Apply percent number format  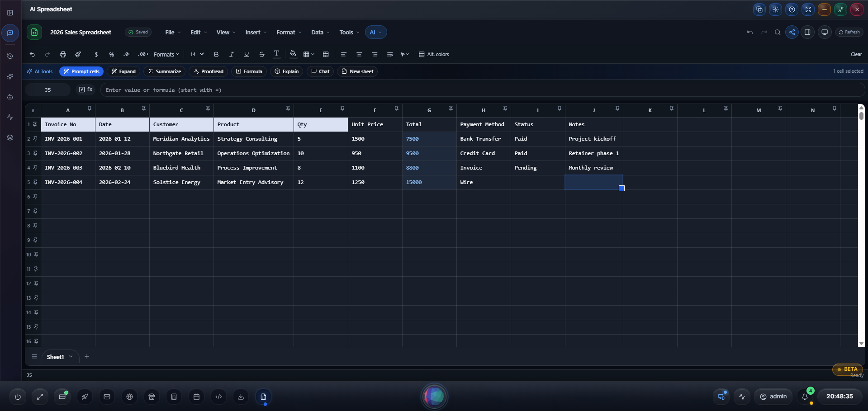(111, 54)
